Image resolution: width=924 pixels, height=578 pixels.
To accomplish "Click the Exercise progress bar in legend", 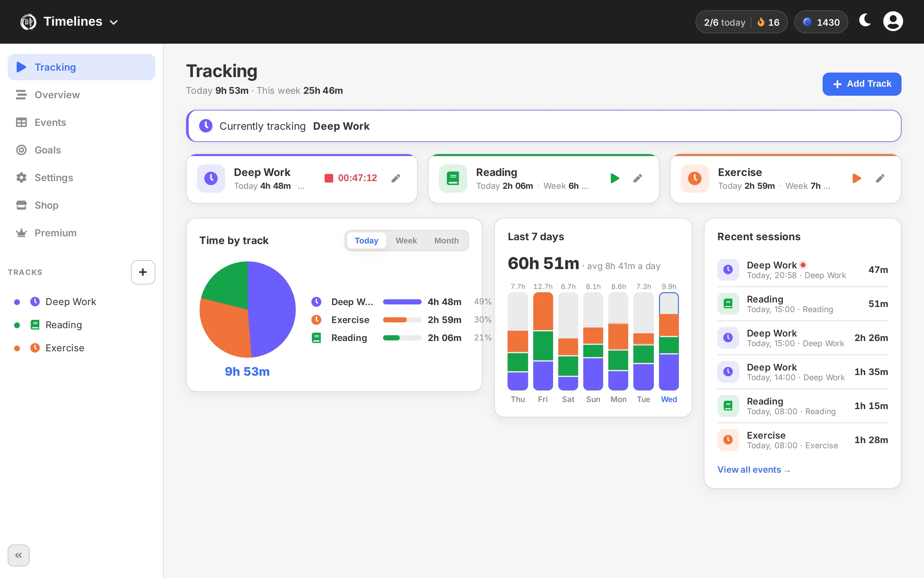I will pos(402,320).
